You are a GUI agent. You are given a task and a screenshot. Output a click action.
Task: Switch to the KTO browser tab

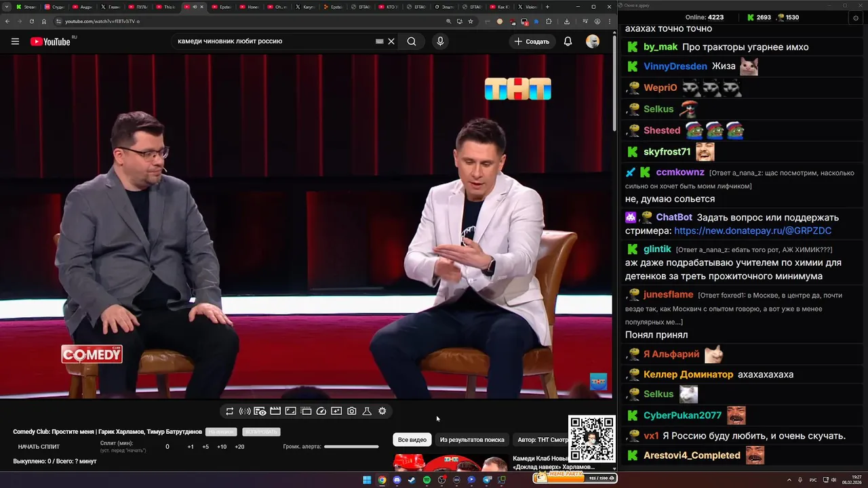pos(388,7)
